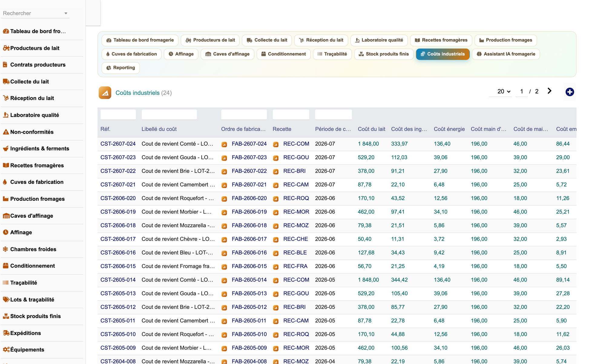Click the Ordre de fabrication filter field

[x=244, y=115]
